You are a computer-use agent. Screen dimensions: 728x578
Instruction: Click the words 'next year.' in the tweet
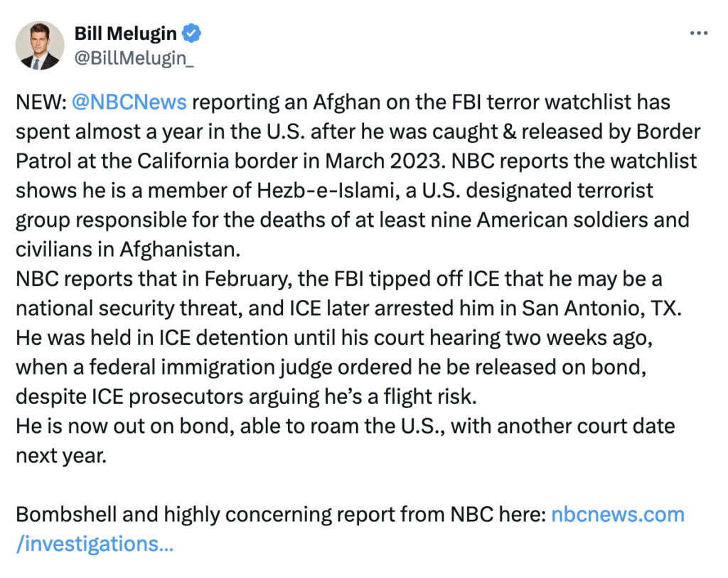[x=61, y=456]
